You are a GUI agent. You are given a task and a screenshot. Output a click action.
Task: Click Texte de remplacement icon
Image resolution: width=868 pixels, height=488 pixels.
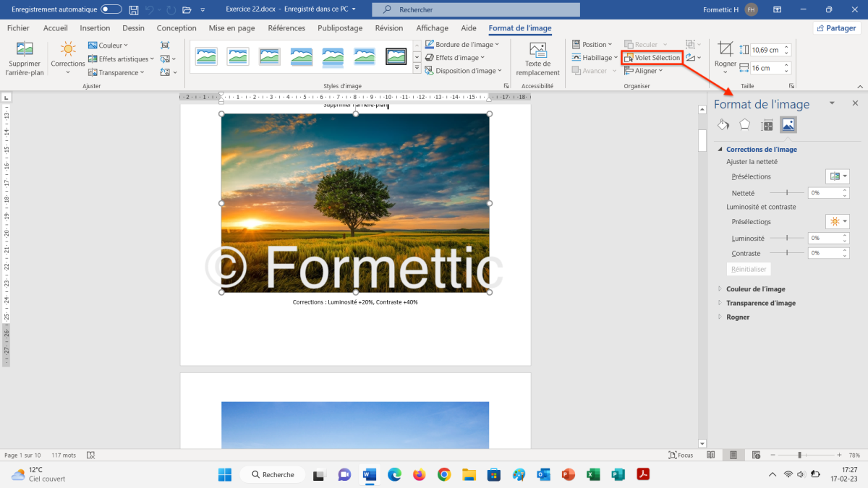tap(537, 50)
